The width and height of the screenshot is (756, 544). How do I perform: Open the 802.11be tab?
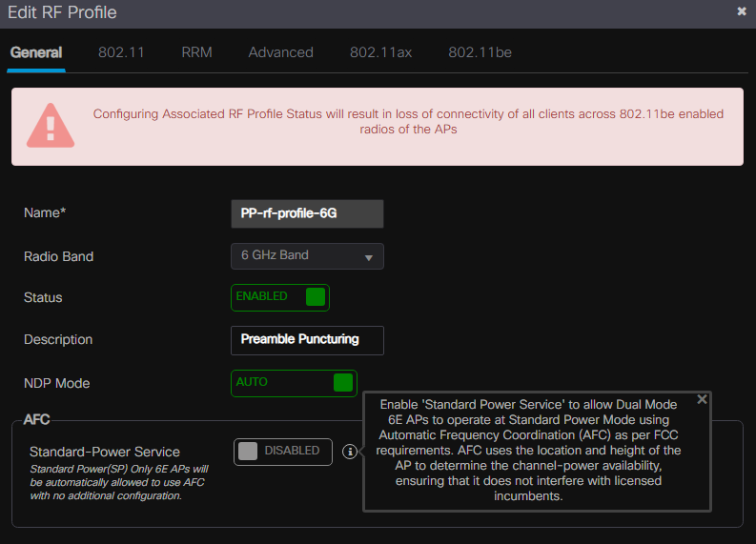[x=480, y=52]
